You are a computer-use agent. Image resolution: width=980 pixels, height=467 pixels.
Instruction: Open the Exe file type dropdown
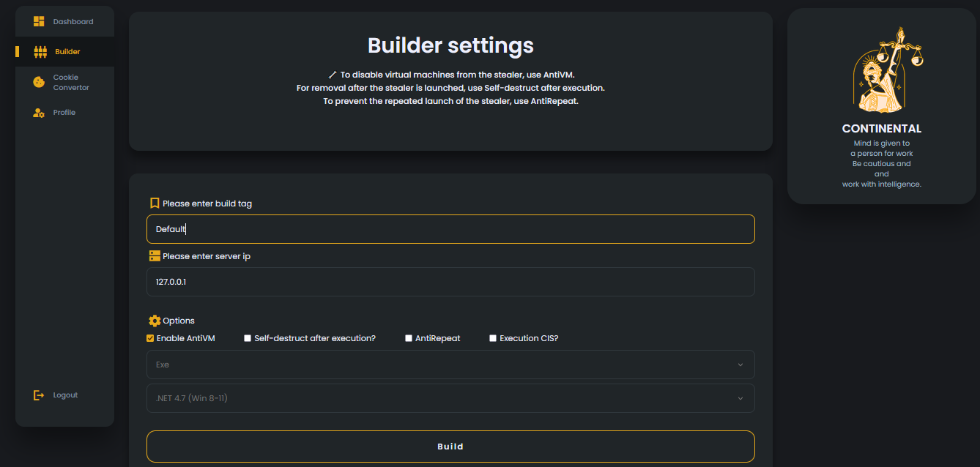(450, 365)
